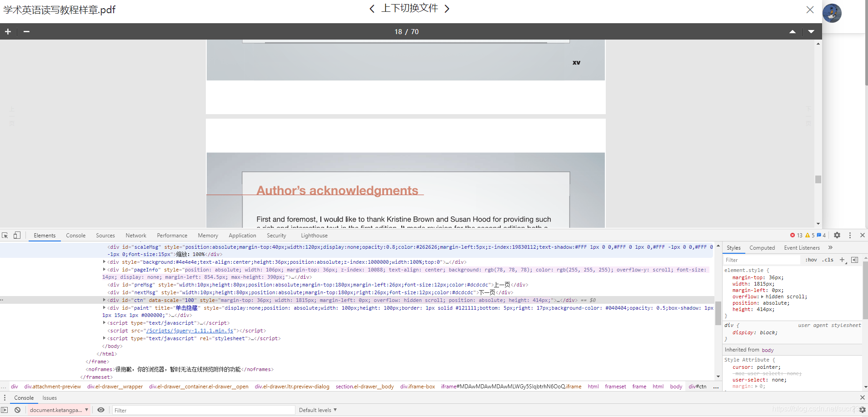Close the PDF preview dialog
Viewport: 868px width, 417px height.
pyautogui.click(x=810, y=10)
